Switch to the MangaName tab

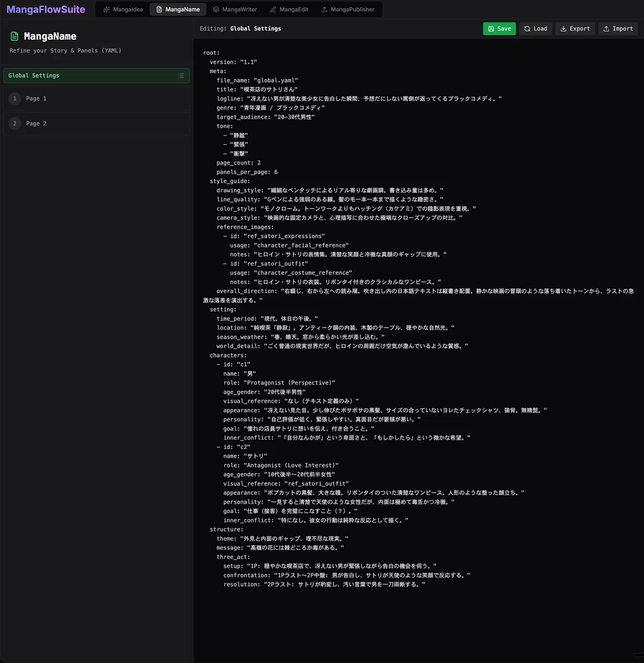click(x=178, y=10)
